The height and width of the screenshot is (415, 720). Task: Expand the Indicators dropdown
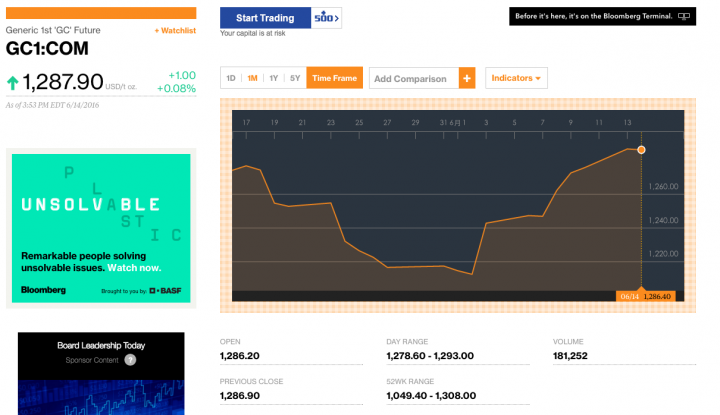point(516,78)
